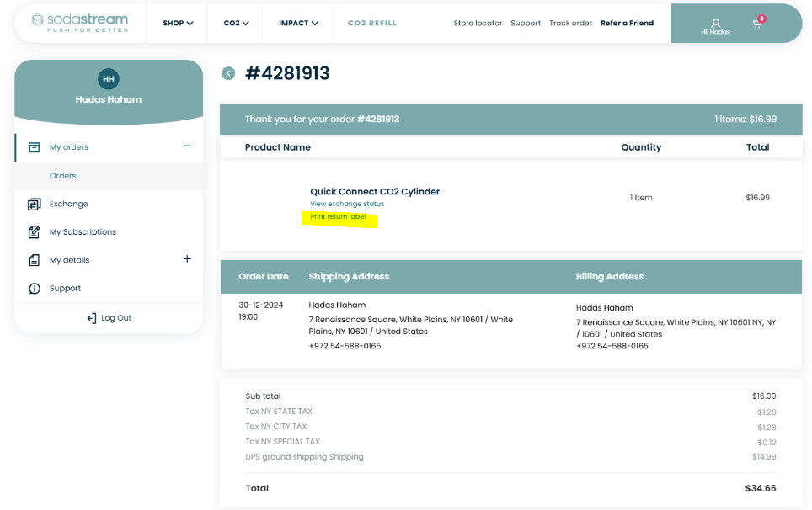The height and width of the screenshot is (510, 812).
Task: Click the Log Out button
Action: (x=110, y=318)
